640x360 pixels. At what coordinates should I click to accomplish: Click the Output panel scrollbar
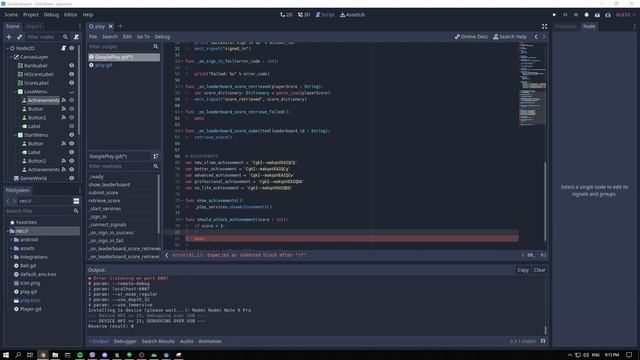pos(545,330)
